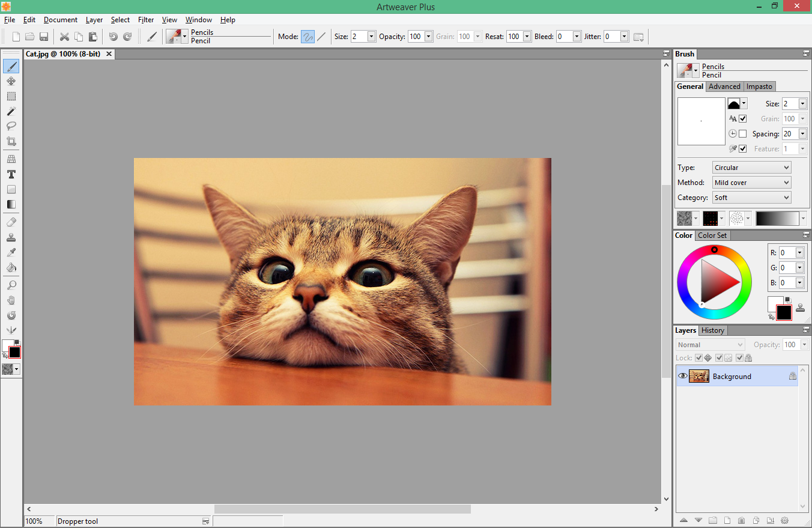Open the Filter menu
The image size is (812, 528).
click(146, 20)
